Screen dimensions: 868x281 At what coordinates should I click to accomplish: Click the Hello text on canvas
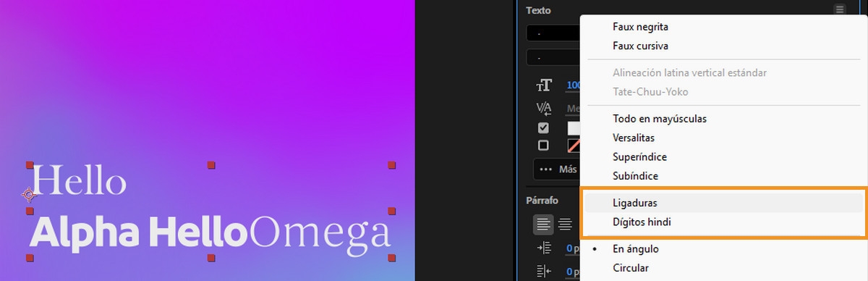[80, 180]
